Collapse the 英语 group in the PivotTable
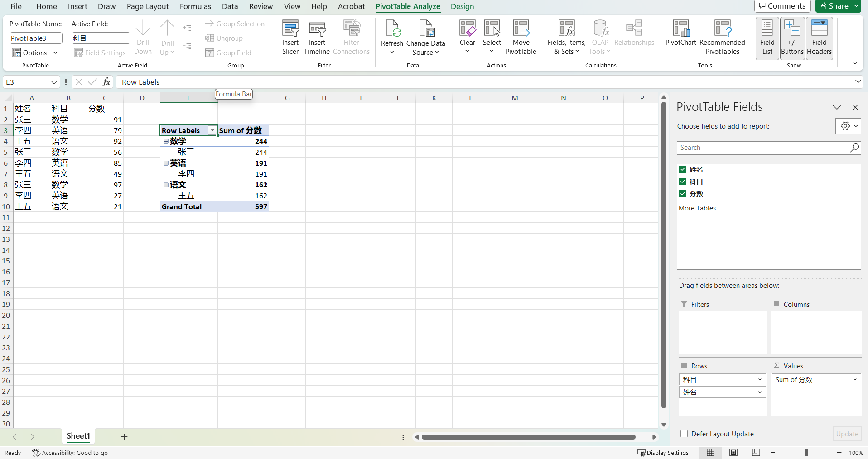This screenshot has width=868, height=459. (166, 163)
